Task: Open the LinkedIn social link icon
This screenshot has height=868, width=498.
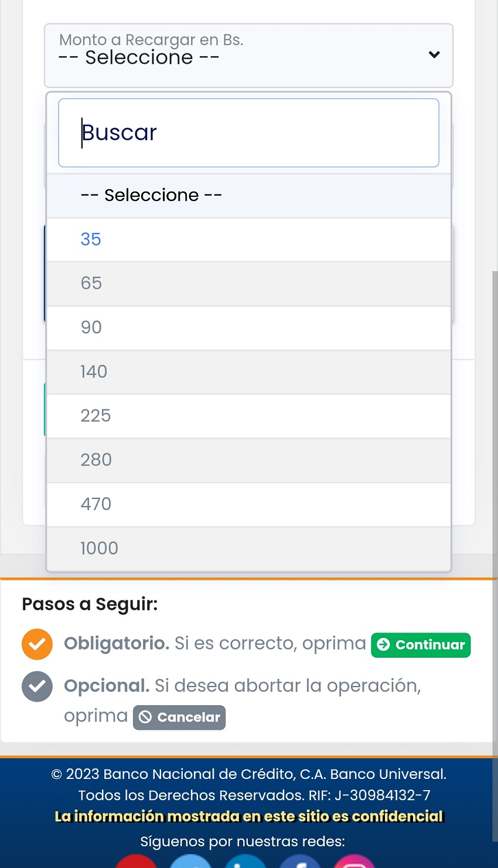Action: pos(246,862)
